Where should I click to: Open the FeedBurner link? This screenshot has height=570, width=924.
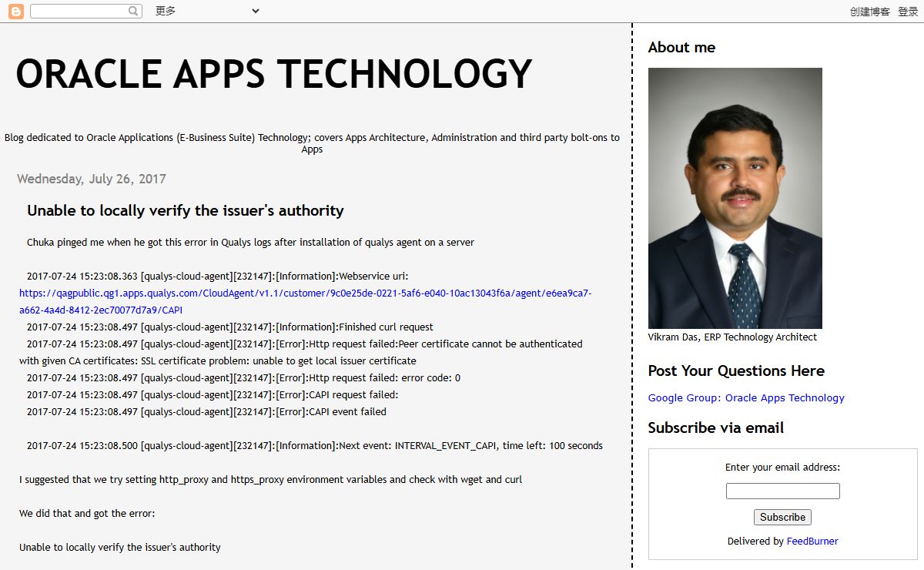pos(812,541)
